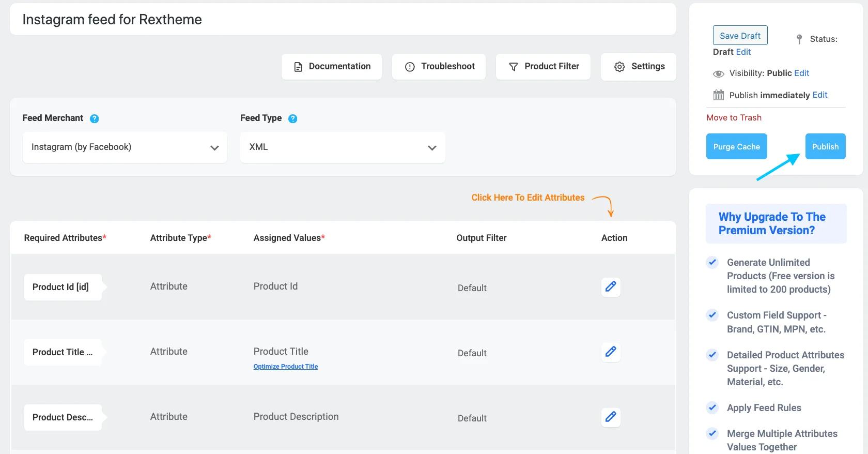The image size is (868, 454).
Task: Click Default output filter in Product Description row
Action: [472, 418]
